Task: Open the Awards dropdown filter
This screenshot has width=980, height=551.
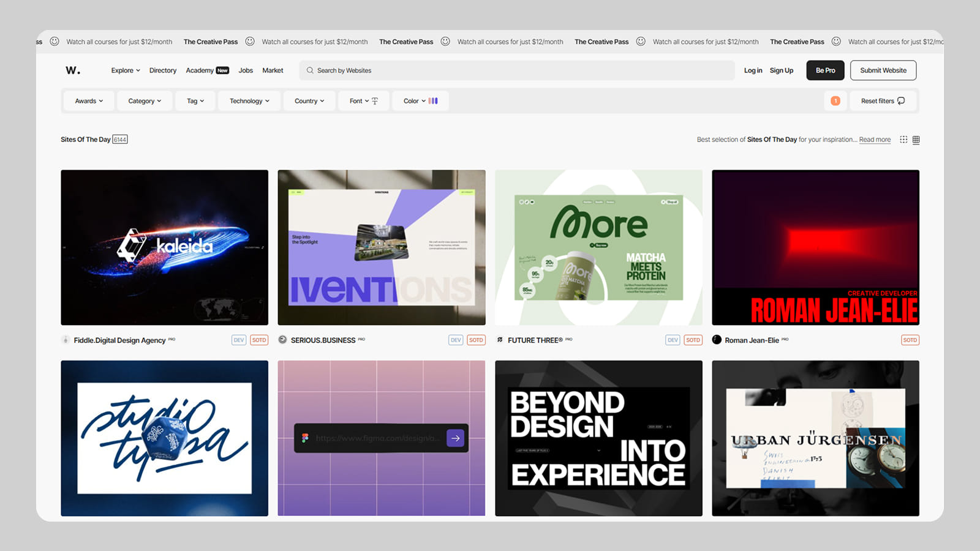Action: point(88,100)
